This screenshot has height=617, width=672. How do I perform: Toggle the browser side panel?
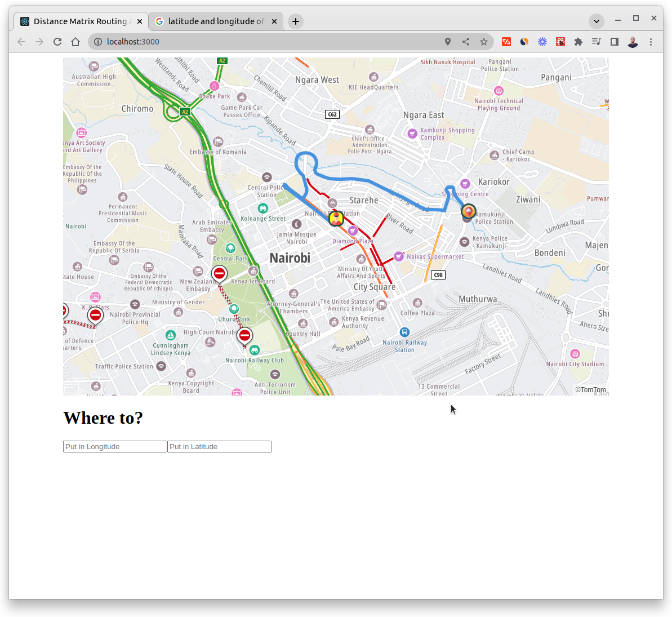point(615,42)
